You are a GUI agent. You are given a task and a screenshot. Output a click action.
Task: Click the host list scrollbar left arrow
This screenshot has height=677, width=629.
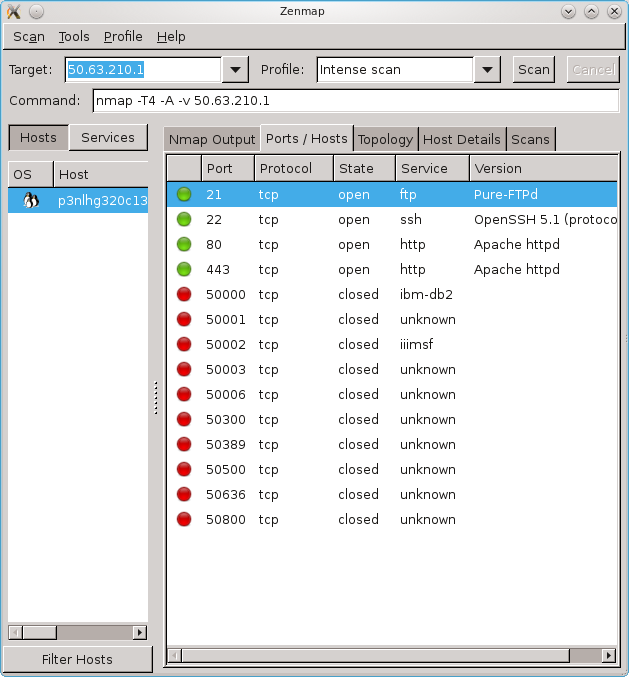tap(16, 633)
